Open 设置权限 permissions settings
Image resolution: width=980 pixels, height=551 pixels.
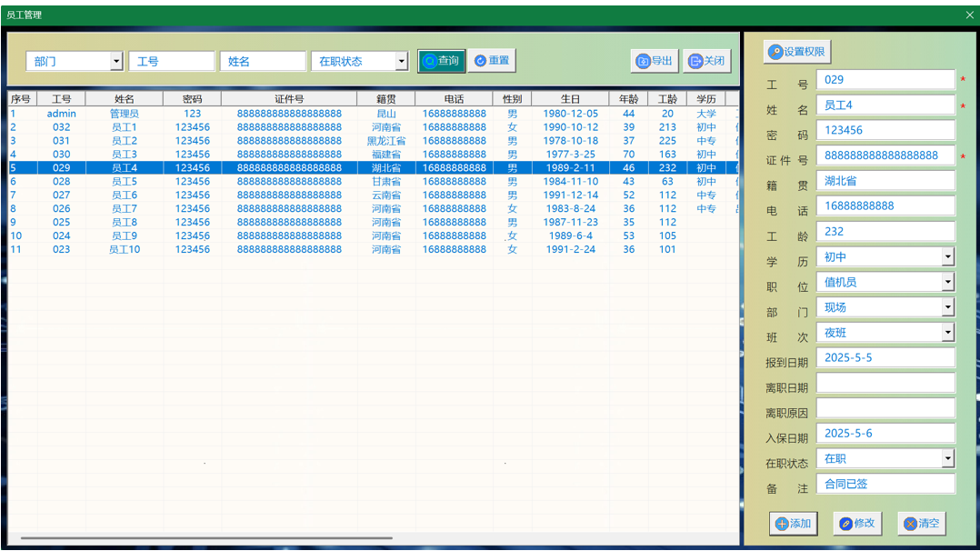coord(797,52)
